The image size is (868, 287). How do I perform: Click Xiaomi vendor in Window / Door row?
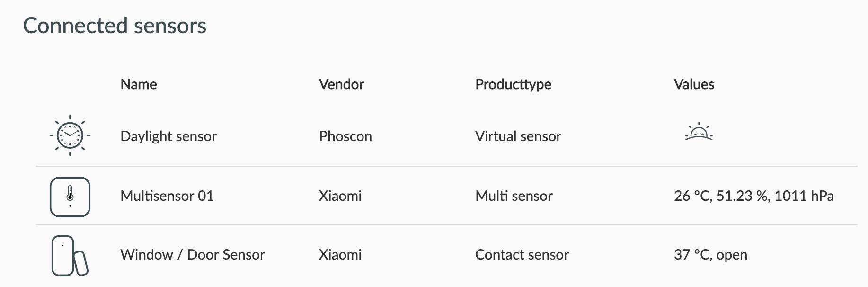340,255
